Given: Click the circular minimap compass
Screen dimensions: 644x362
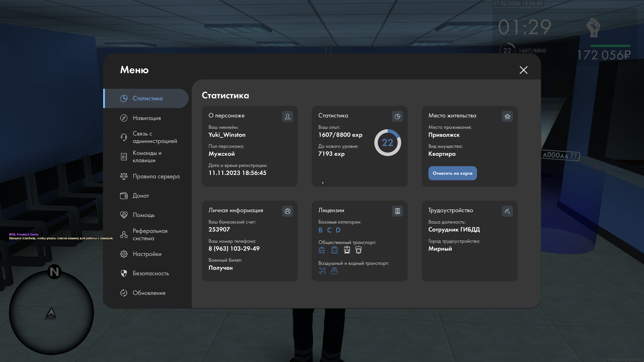Looking at the screenshot, I should pos(51,312).
